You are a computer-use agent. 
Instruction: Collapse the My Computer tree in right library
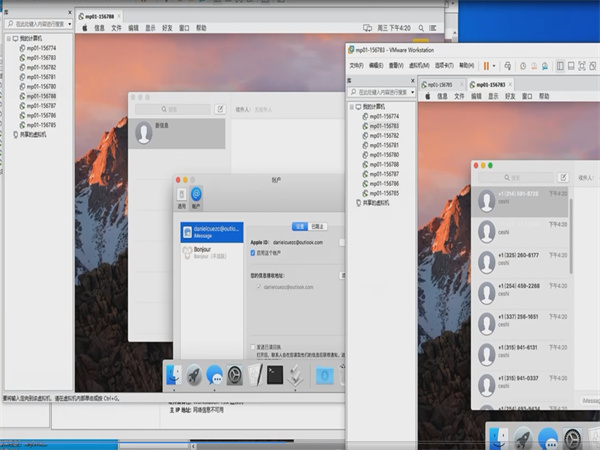coord(350,106)
